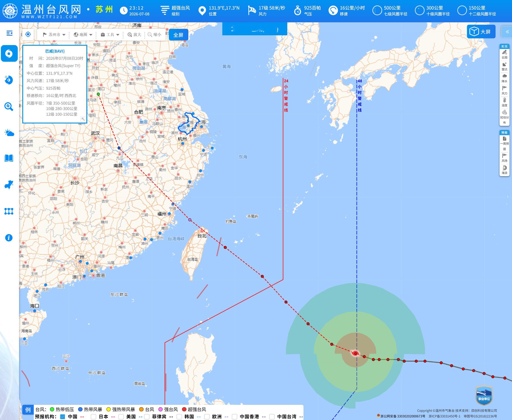This screenshot has height=420, width=512.
Task: Check the 欧洲 forecast agency checkbox
Action: pyautogui.click(x=207, y=417)
